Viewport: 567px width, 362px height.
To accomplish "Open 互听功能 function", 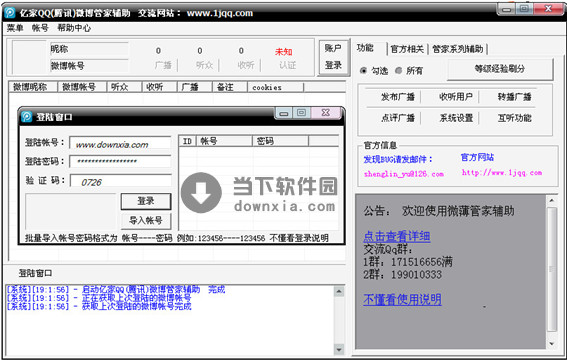I will click(x=514, y=118).
